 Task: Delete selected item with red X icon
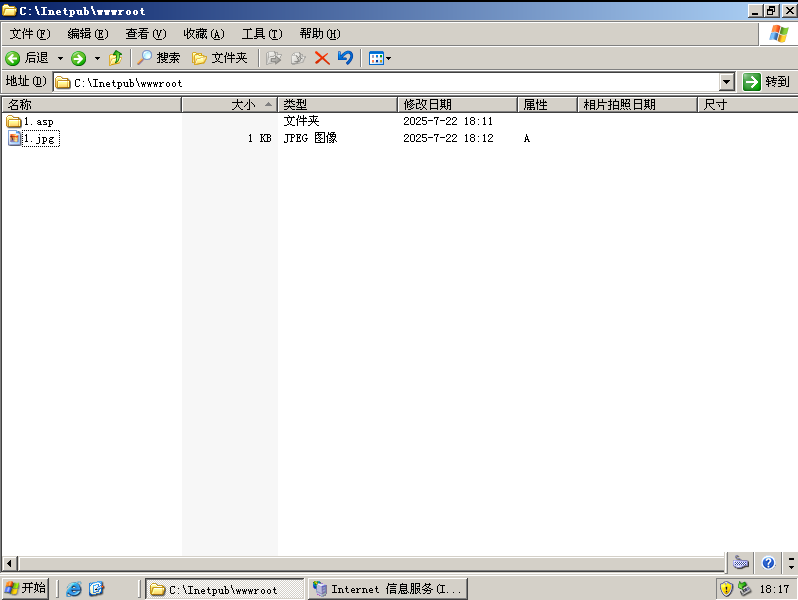322,58
